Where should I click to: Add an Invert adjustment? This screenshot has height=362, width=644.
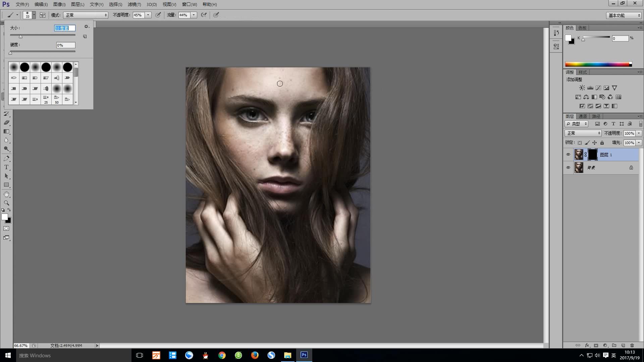582,106
